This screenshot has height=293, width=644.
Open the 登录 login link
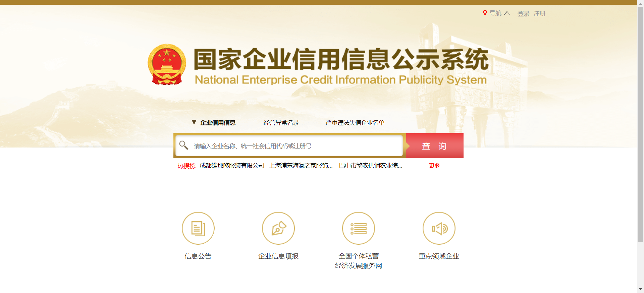pos(523,14)
